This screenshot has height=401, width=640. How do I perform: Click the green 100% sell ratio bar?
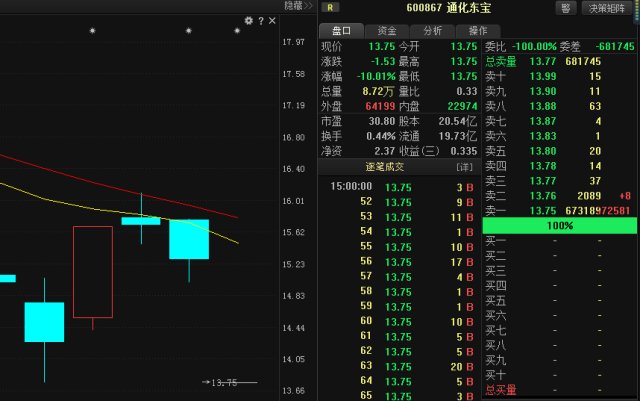(559, 226)
